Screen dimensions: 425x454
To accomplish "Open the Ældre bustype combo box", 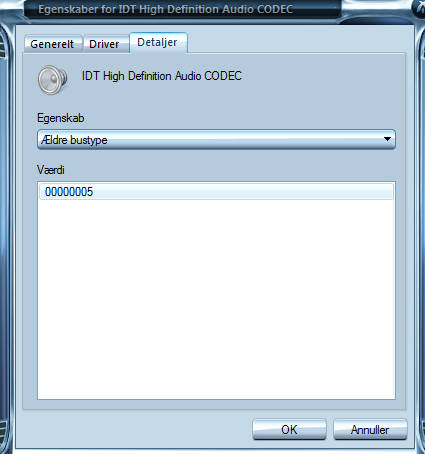I will [x=216, y=139].
